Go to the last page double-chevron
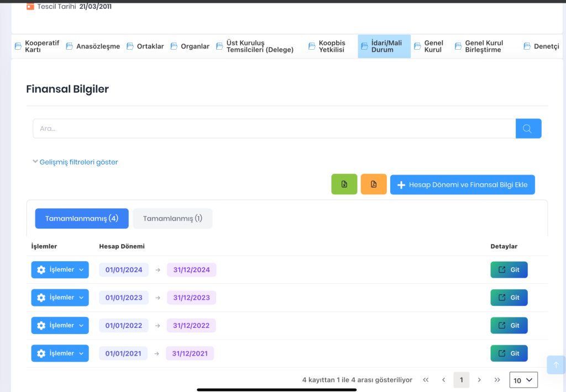This screenshot has width=566, height=392. tap(497, 380)
